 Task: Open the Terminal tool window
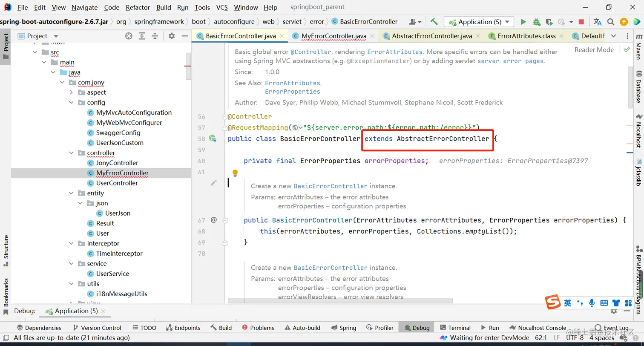point(455,328)
